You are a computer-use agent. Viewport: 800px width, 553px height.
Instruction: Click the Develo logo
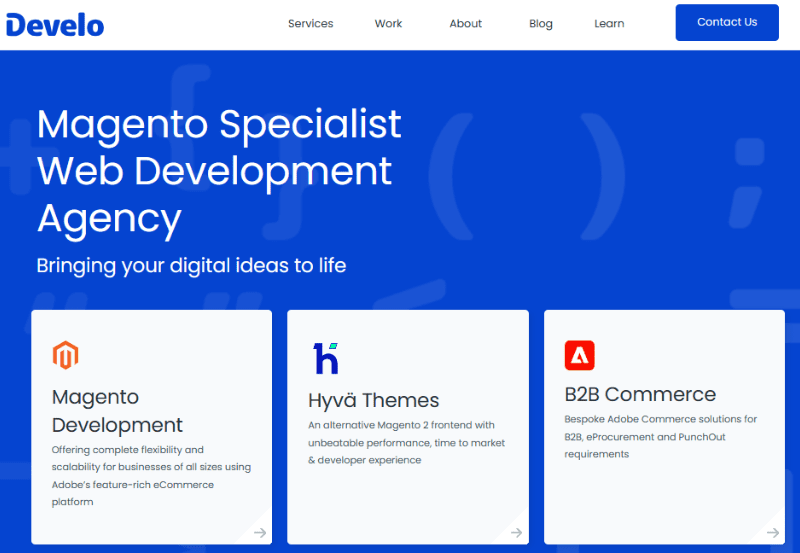pos(55,25)
